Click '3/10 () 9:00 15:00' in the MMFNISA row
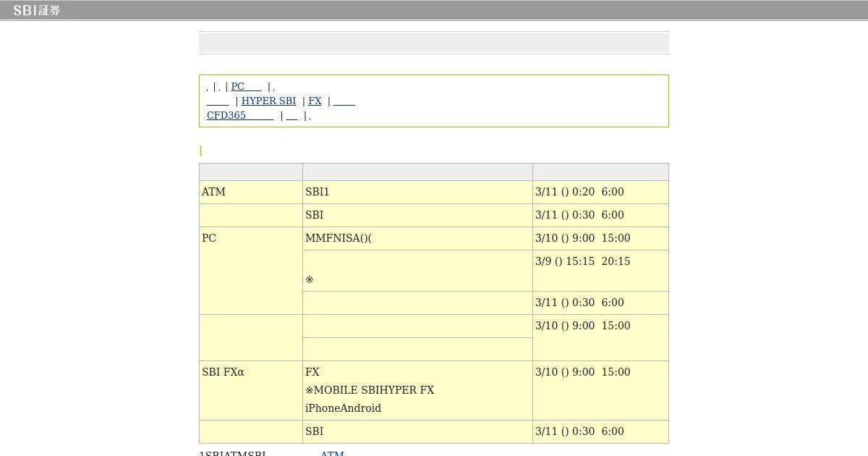868x456 pixels. click(582, 238)
